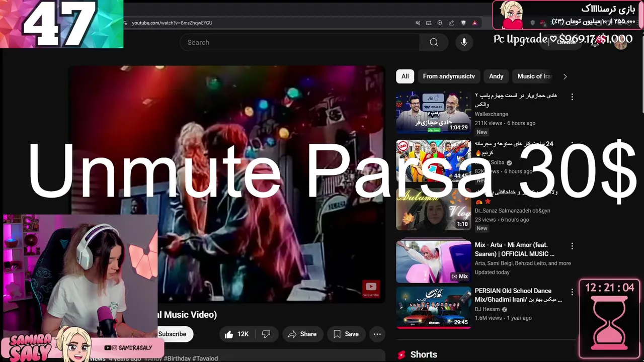Click the Brave rewards triangle icon
The image size is (644, 362).
point(475,23)
